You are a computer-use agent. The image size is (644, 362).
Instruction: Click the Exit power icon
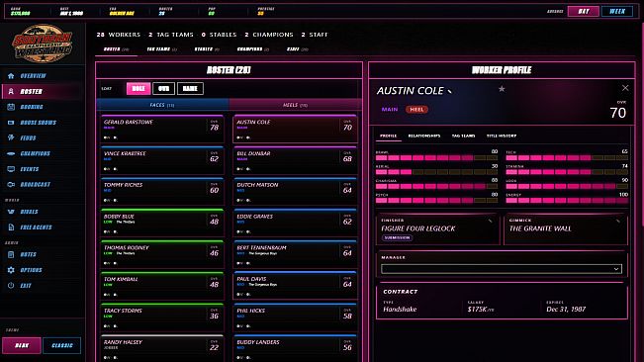pyautogui.click(x=11, y=286)
